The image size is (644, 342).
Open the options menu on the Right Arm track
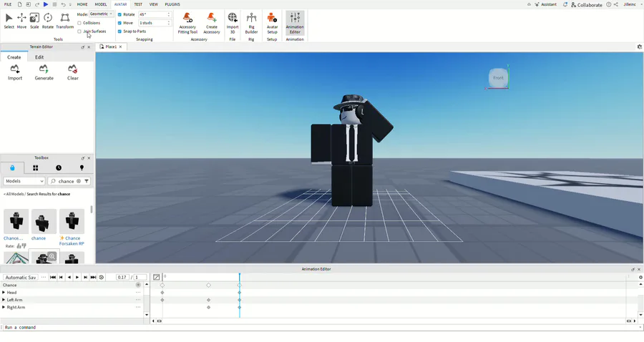pos(138,307)
